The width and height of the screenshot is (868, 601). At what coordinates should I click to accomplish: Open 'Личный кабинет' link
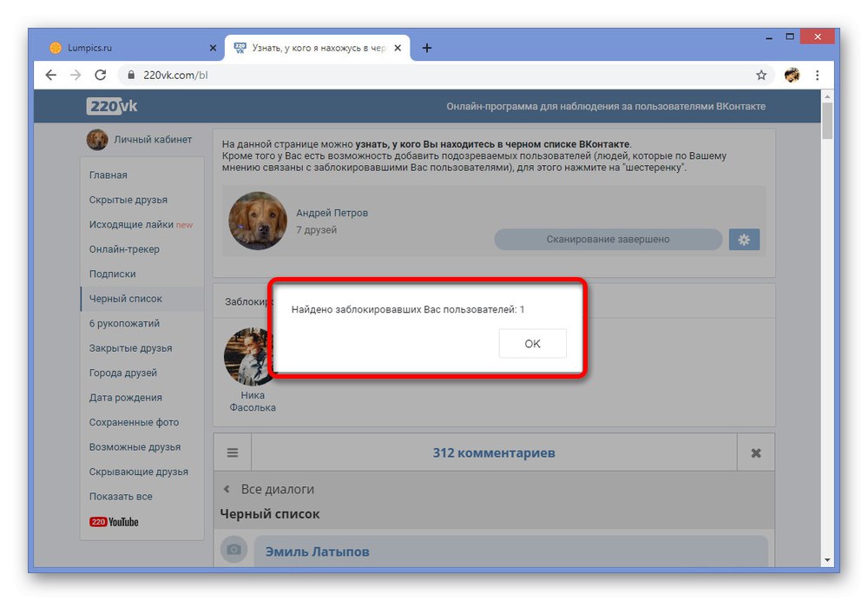pos(153,140)
